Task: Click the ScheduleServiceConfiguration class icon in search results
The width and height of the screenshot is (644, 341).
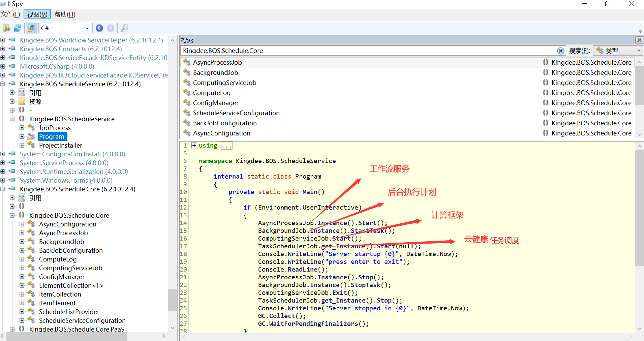Action: pyautogui.click(x=187, y=113)
